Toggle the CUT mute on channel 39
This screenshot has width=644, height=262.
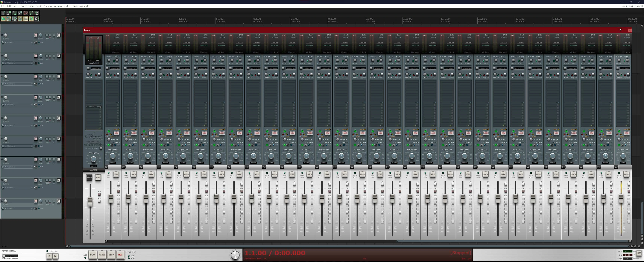[136, 191]
